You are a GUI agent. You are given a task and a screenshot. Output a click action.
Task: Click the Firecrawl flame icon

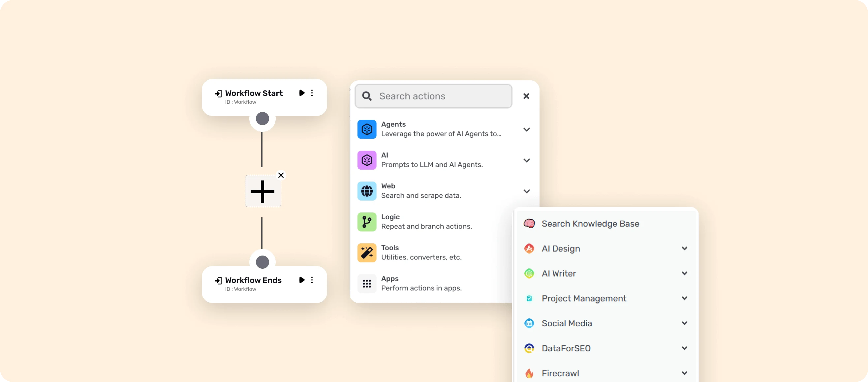pos(529,373)
